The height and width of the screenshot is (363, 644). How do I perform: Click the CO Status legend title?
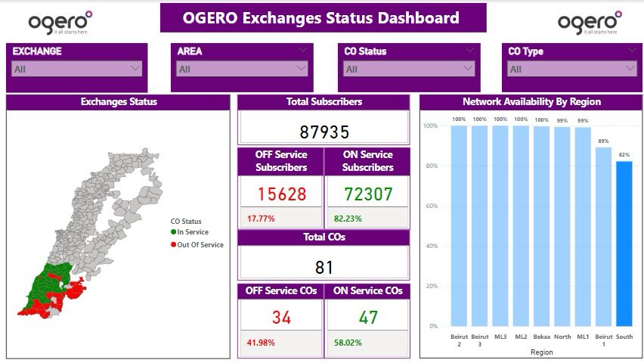[186, 221]
